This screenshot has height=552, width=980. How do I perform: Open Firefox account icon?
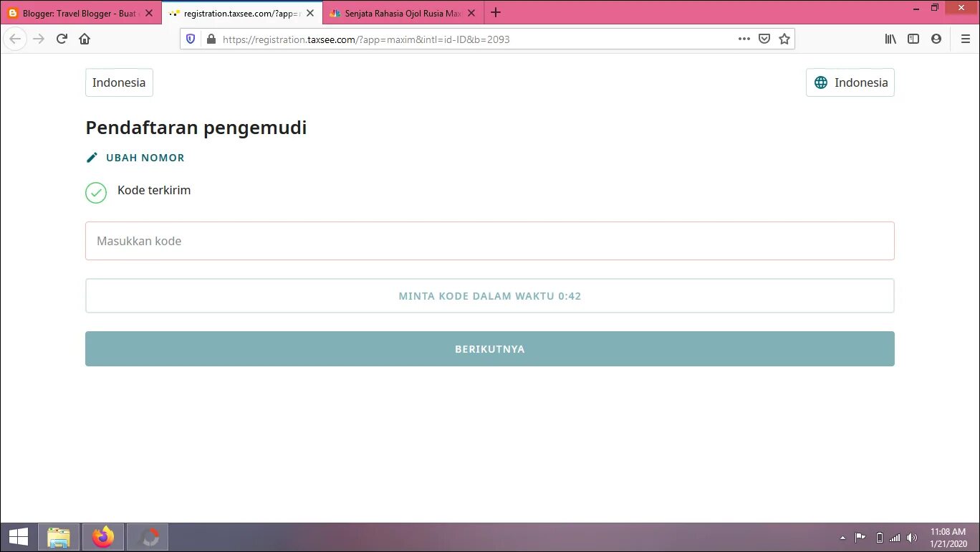[936, 39]
